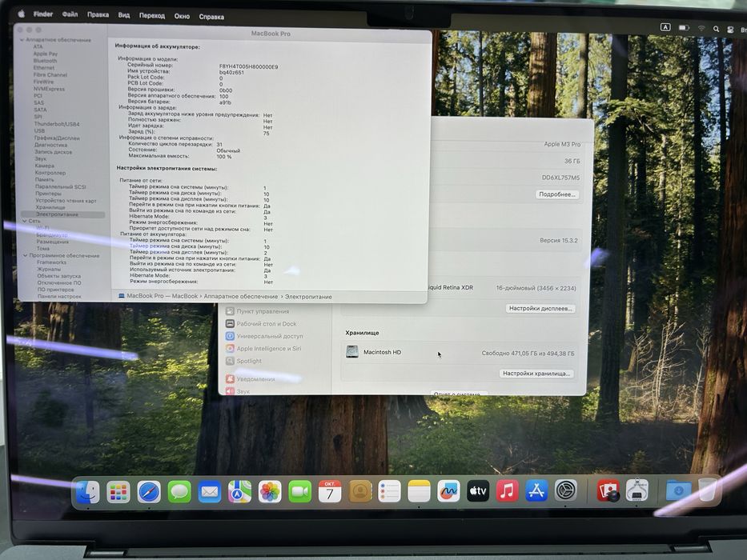Open the Файл menu
Image resolution: width=747 pixels, height=560 pixels.
click(x=70, y=14)
